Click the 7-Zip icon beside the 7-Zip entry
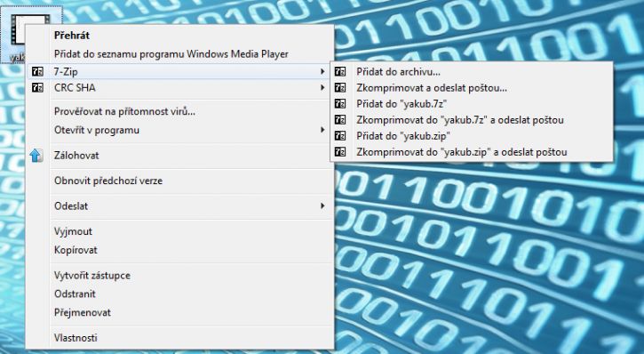Image resolution: width=644 pixels, height=354 pixels. click(x=37, y=71)
